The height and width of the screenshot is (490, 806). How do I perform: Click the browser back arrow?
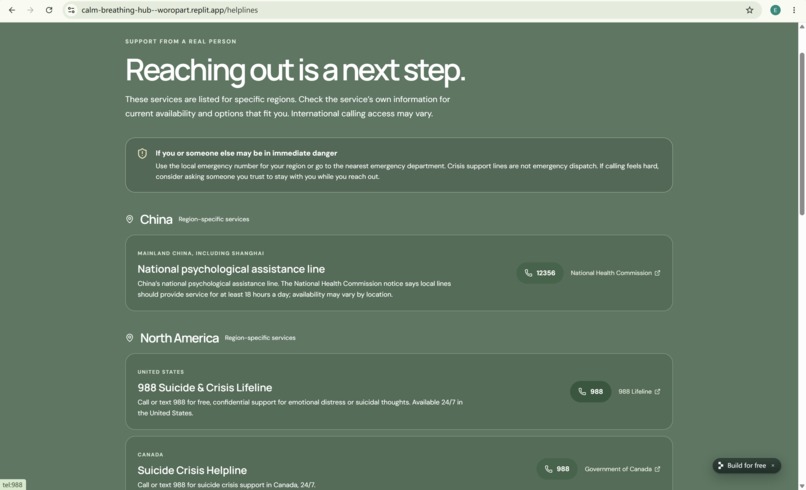12,10
